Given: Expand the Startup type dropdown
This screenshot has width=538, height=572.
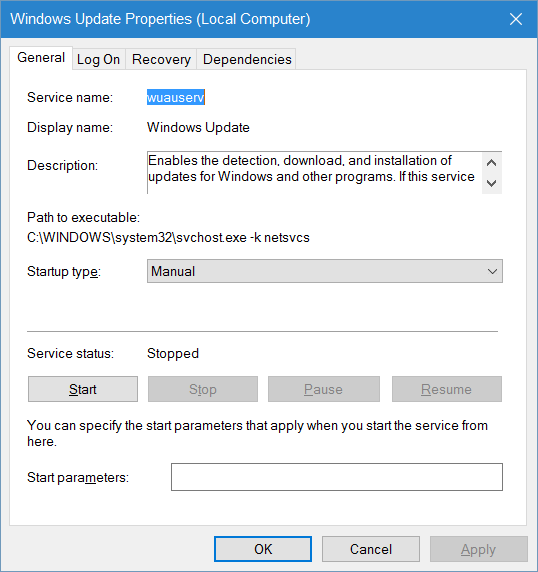Looking at the screenshot, I should pyautogui.click(x=325, y=271).
